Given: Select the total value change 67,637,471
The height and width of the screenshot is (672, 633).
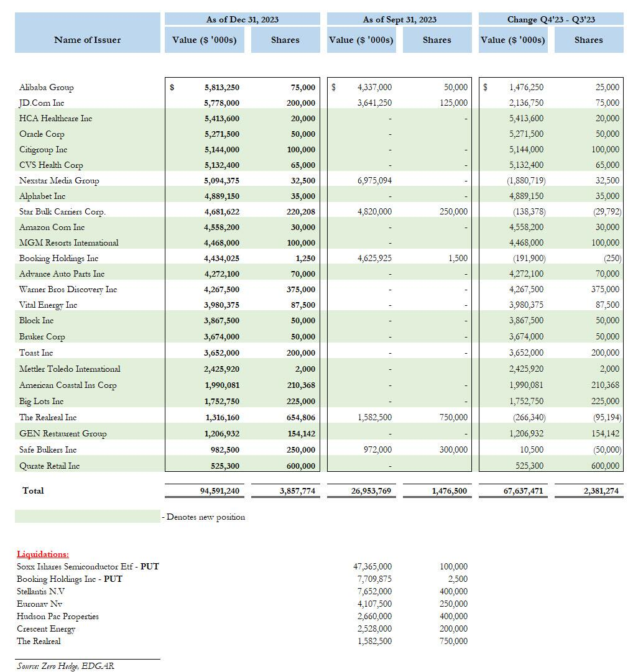Looking at the screenshot, I should coord(524,491).
